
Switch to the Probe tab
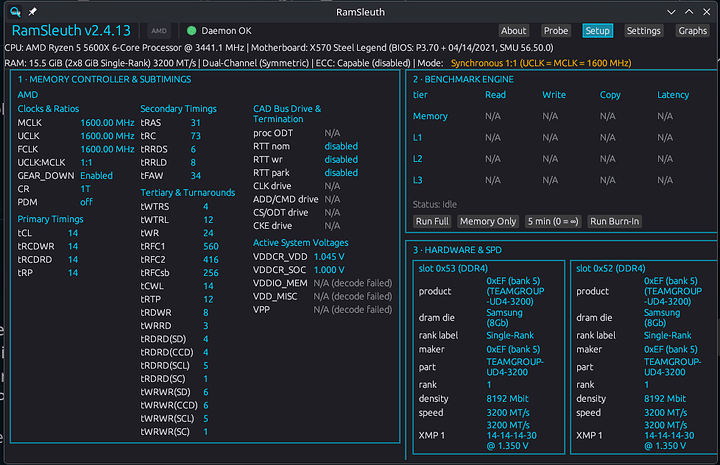click(x=556, y=31)
